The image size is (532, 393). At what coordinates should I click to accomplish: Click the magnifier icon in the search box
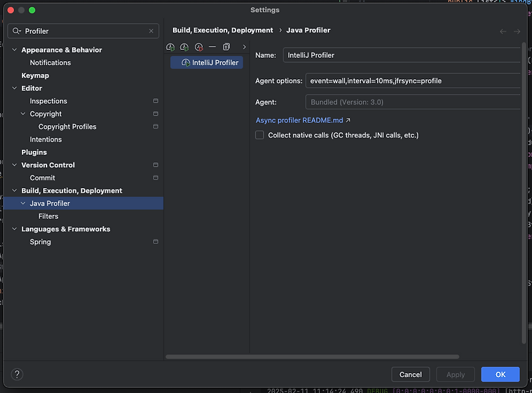[x=17, y=31]
